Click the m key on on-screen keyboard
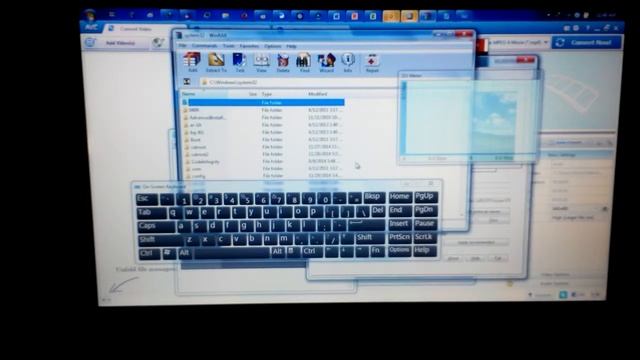The height and width of the screenshot is (360, 640). tap(284, 239)
